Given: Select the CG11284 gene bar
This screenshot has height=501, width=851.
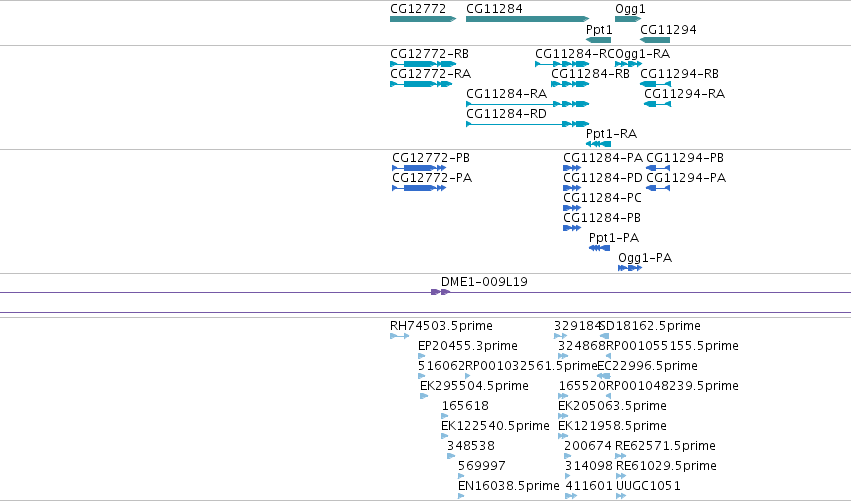Looking at the screenshot, I should point(528,19).
